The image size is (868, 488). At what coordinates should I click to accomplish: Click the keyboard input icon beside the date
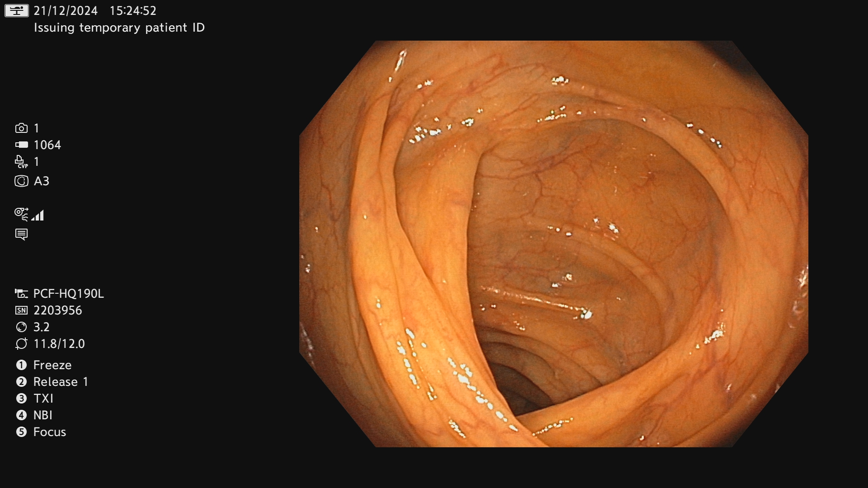click(x=17, y=10)
